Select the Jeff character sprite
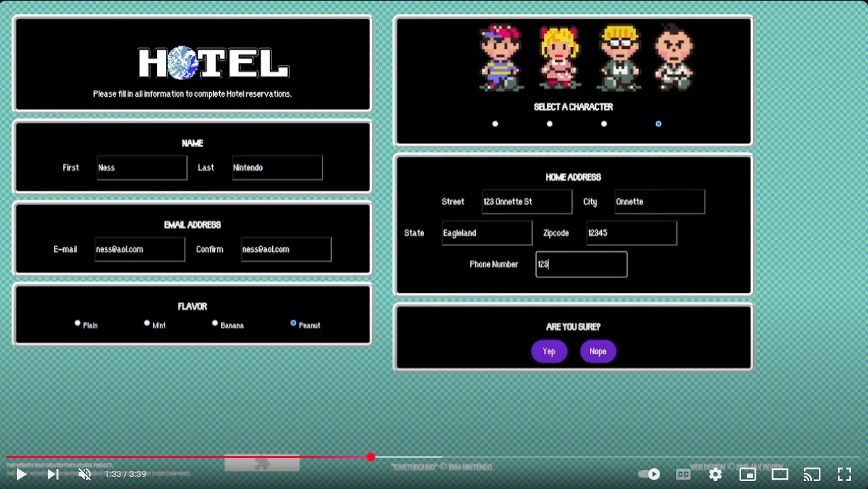 pos(619,58)
